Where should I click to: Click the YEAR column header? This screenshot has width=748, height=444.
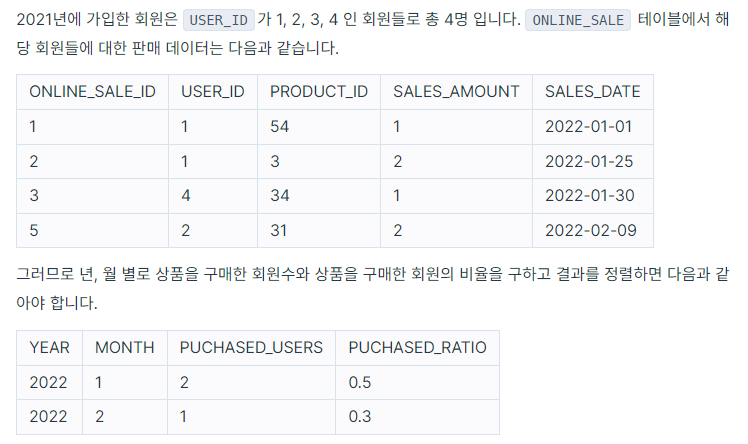coord(50,348)
